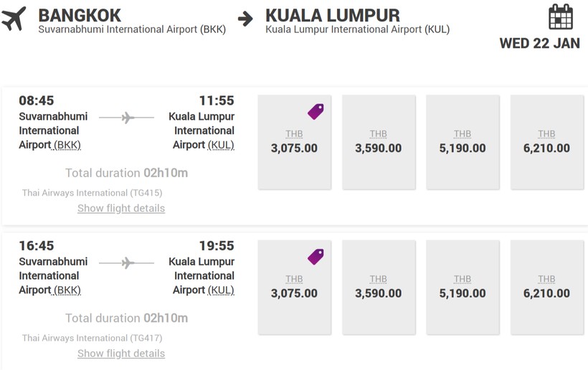
Task: Click the airplane icon beside Bangkok
Action: coord(14,19)
